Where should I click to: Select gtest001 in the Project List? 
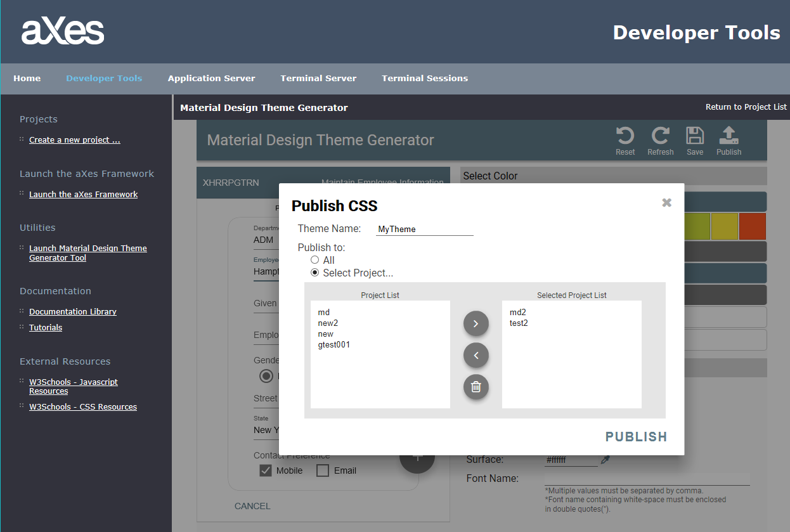tap(334, 345)
